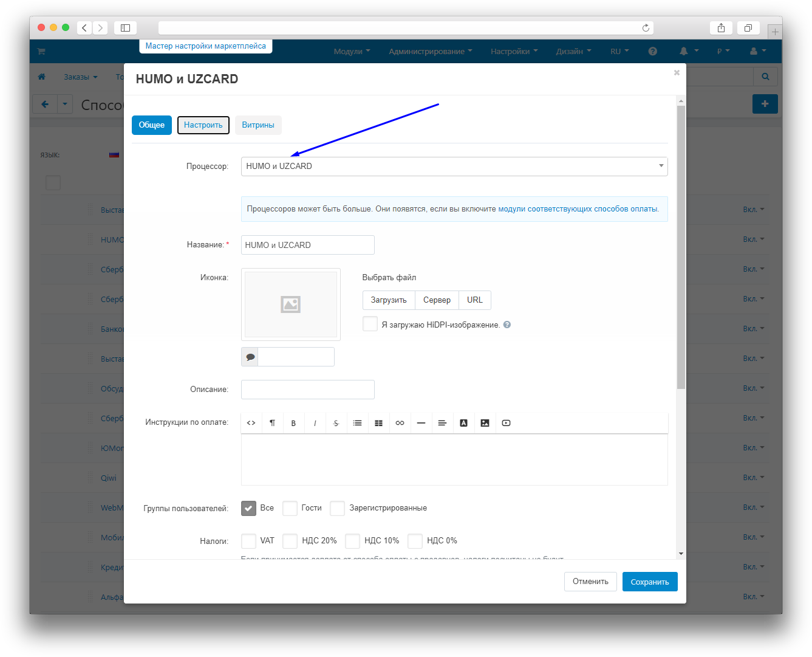Viewport: 812px width, 657px height.
Task: Insert a table in the editor
Action: point(378,423)
